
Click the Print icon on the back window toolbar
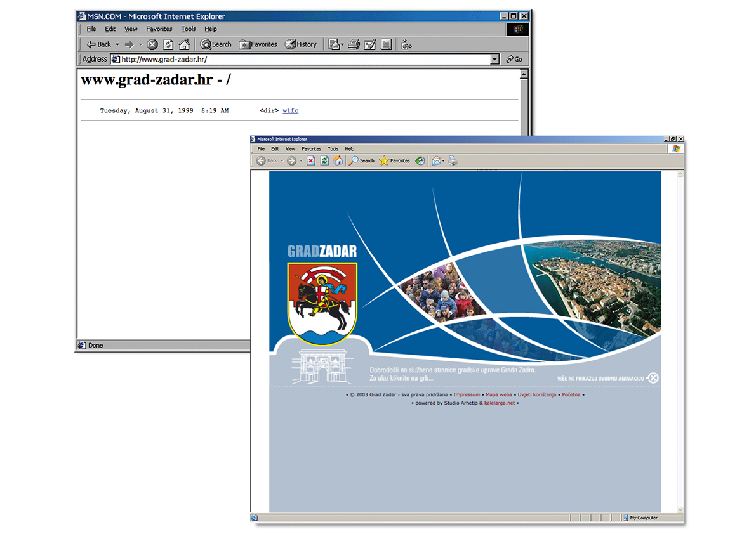pos(354,44)
